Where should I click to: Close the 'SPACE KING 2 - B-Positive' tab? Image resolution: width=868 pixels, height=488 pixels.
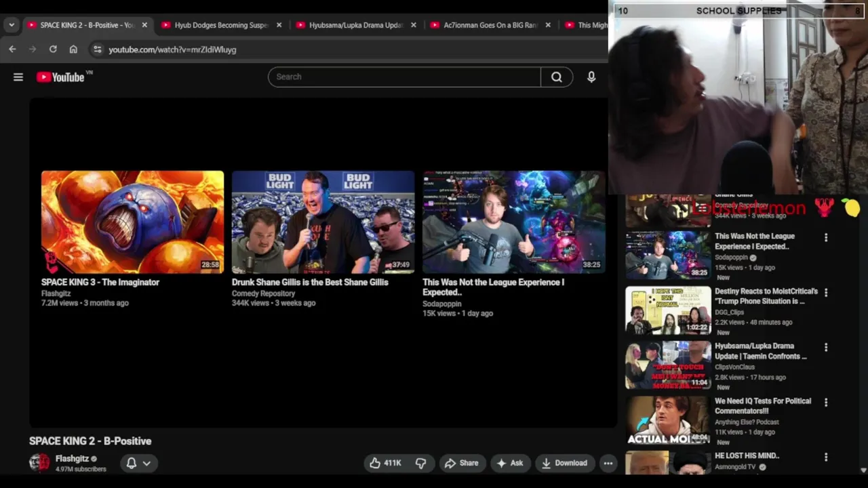point(144,25)
